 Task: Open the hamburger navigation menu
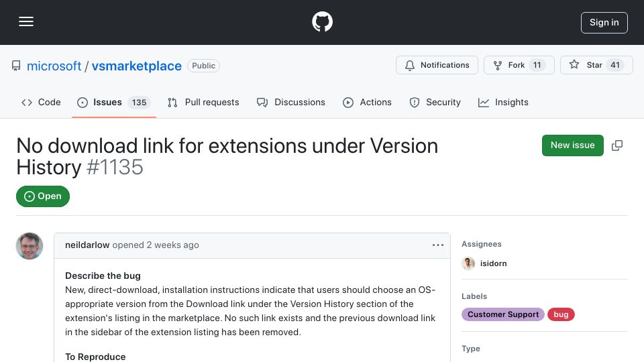coord(26,21)
